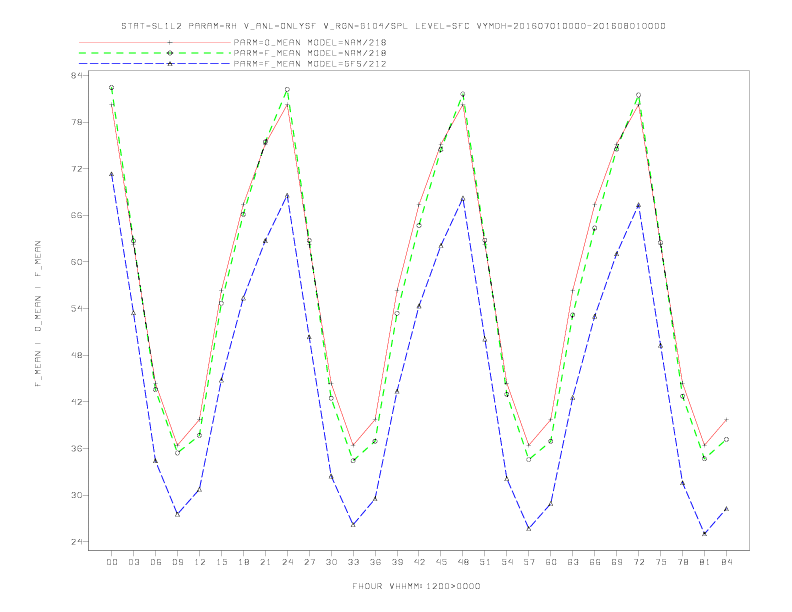Select the legend entry PARM=F_MEAN MODEL=GFS/212
The width and height of the screenshot is (792, 612).
[310, 64]
